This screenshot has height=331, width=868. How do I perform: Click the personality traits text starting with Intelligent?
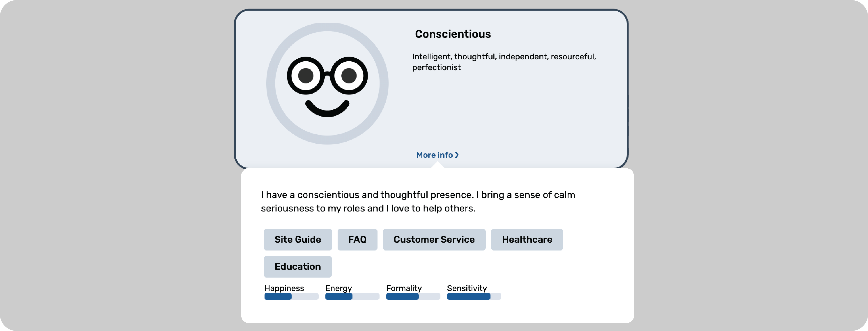click(503, 57)
